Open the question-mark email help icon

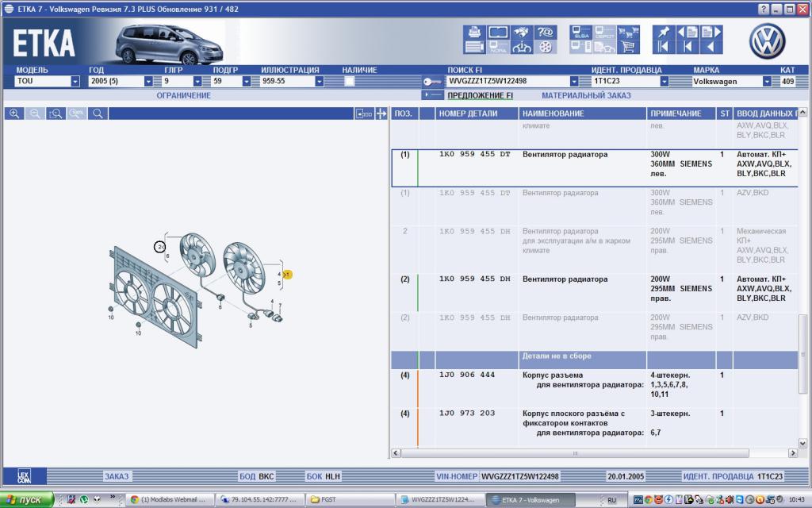[x=545, y=32]
